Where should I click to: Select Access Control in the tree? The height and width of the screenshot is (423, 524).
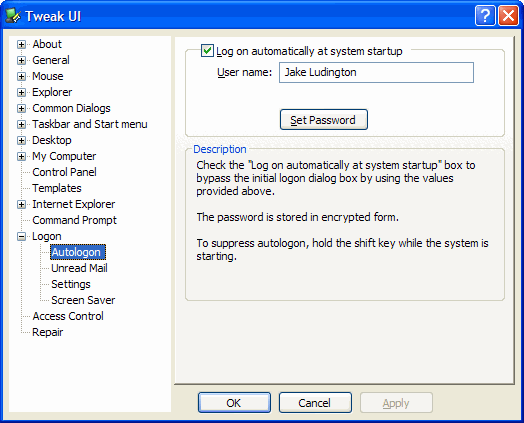68,316
